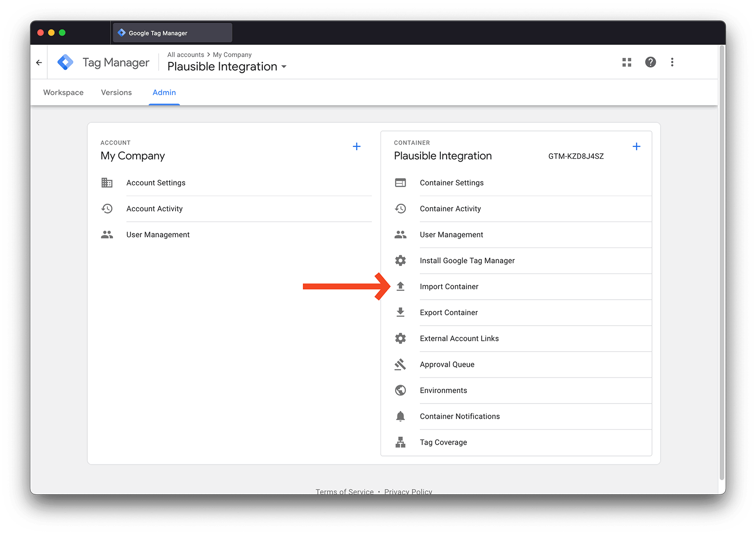
Task: Open Account Settings
Action: pos(155,183)
